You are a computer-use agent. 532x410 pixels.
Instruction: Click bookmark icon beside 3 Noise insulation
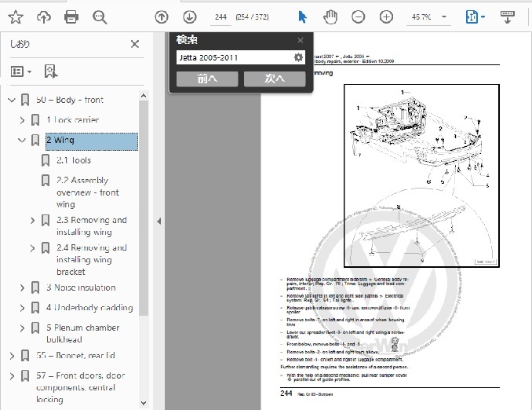point(35,287)
